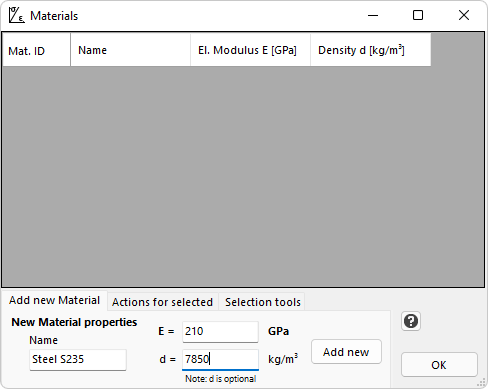Click the Density d [kg/m³] column header
The height and width of the screenshot is (389, 488).
pyautogui.click(x=371, y=50)
